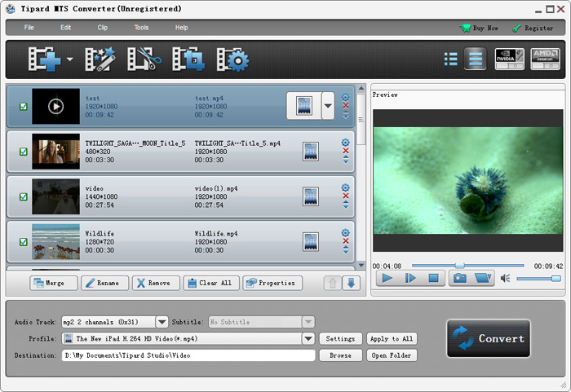This screenshot has height=392, width=571.
Task: Uncheck the video (1440*1080) checkbox
Action: tap(24, 196)
